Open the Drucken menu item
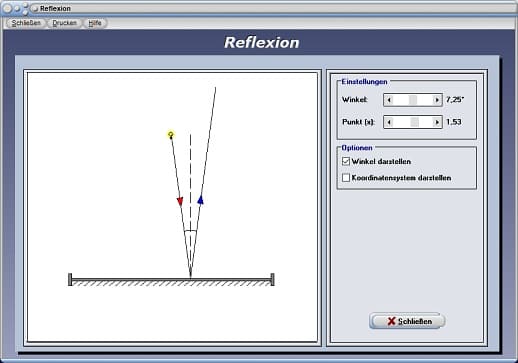This screenshot has height=363, width=518. tap(65, 23)
